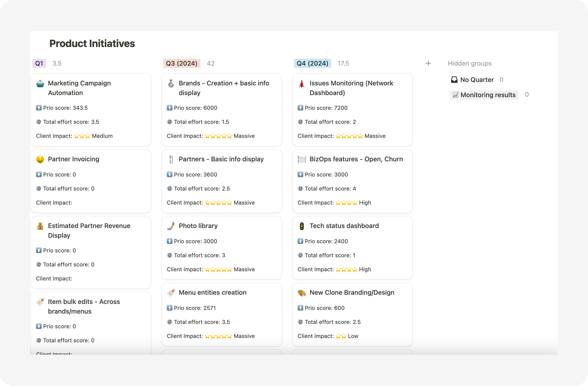Click the Tokyo tower icon on Issues Monitoring
Image resolution: width=588 pixels, height=386 pixels.
coord(302,84)
